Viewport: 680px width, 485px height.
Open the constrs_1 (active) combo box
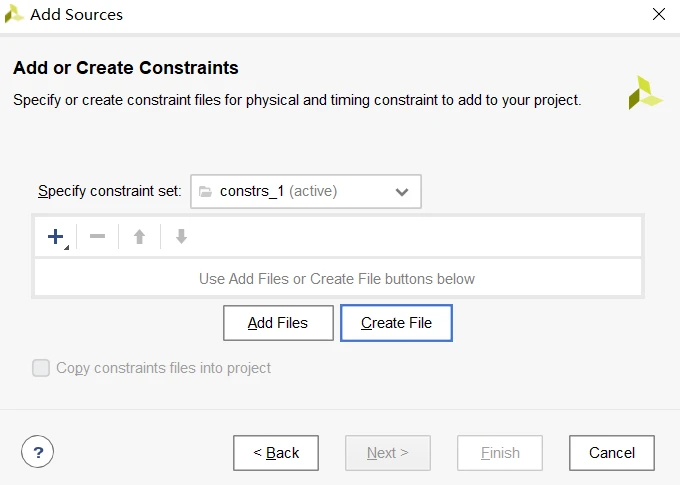click(305, 191)
